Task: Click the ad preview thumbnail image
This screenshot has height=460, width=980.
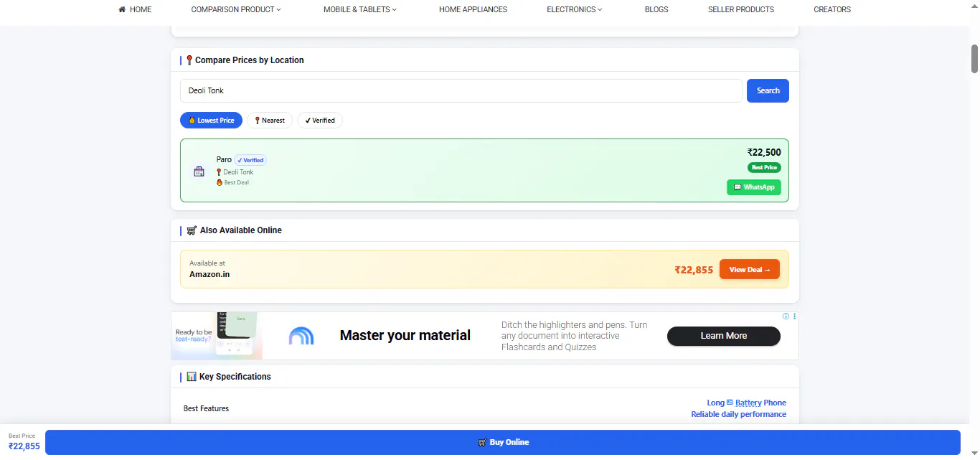Action: (x=217, y=336)
